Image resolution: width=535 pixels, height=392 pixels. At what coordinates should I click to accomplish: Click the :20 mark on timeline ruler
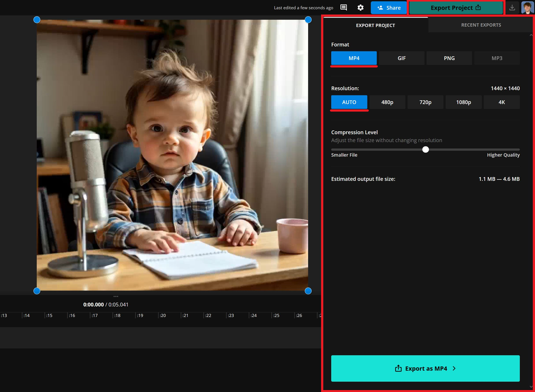click(163, 315)
